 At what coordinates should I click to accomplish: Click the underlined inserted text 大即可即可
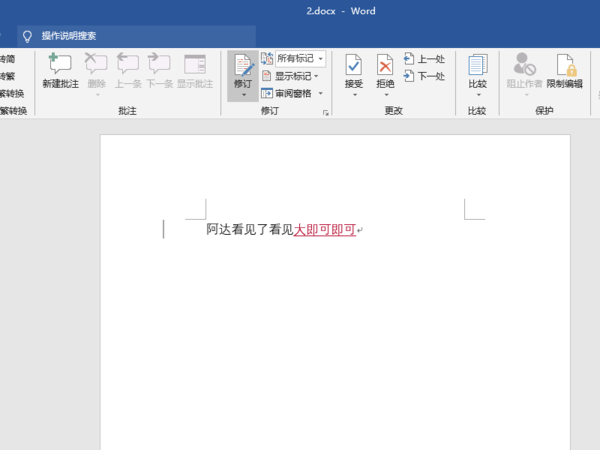[325, 230]
